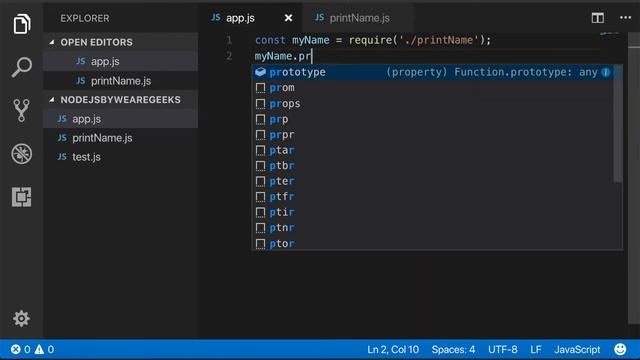Open app.js in the project folder
The height and width of the screenshot is (360, 640).
click(121, 119)
